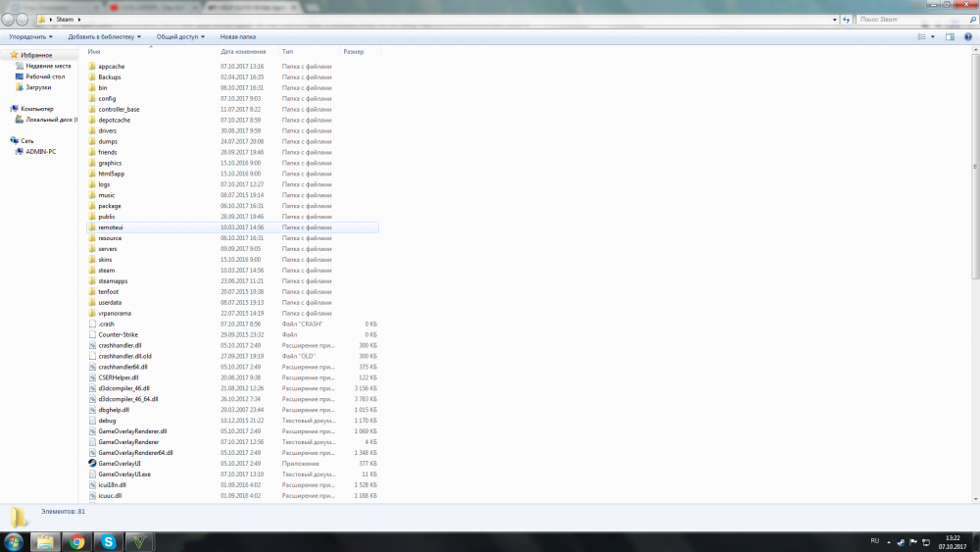Select the html5app folder name
980x552 pixels.
pos(112,174)
